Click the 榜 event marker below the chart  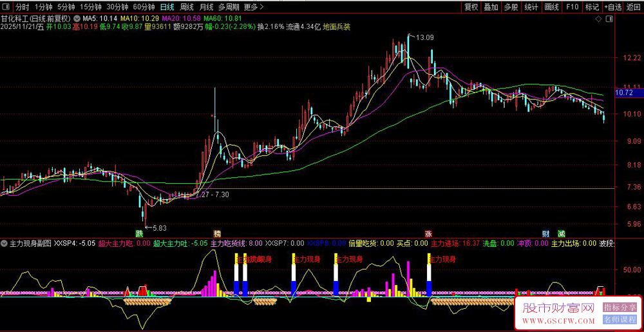217,233
